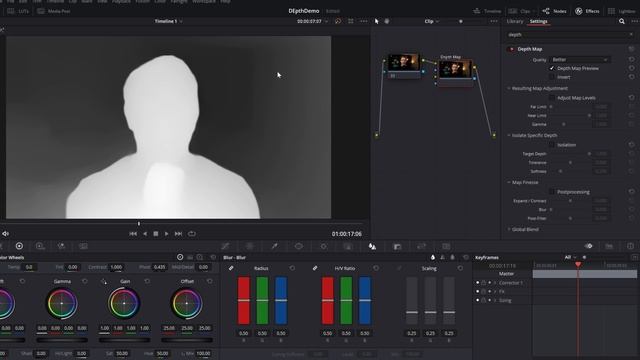The image size is (640, 360).
Task: Toggle loop playback
Action: [191, 234]
